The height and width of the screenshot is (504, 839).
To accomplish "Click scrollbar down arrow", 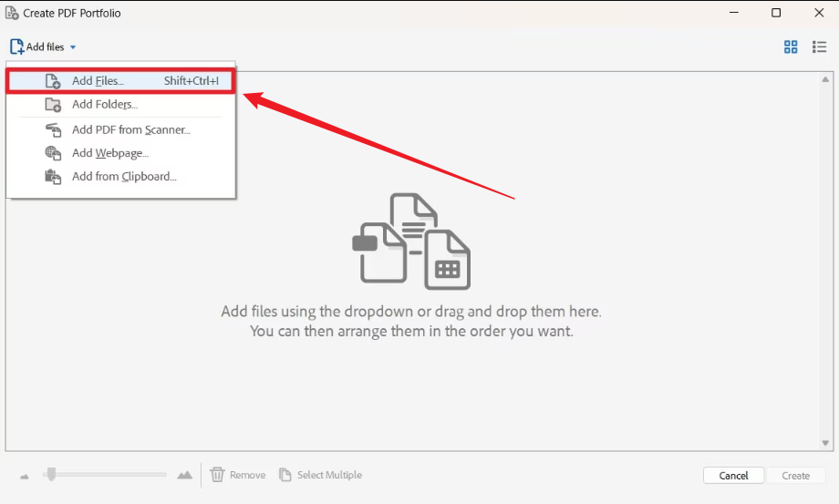I will 825,443.
